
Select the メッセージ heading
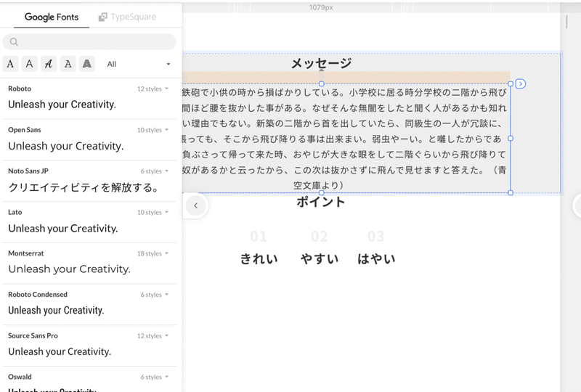(321, 63)
